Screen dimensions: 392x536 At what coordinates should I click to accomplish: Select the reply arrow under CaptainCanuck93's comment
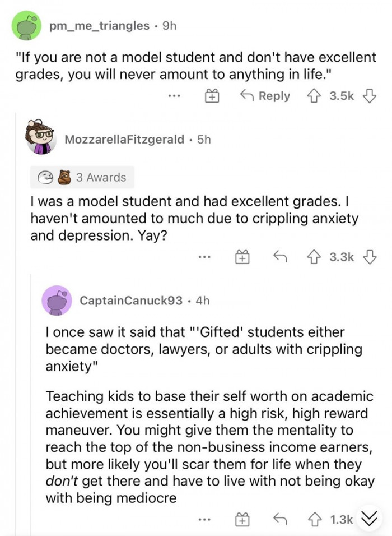coord(282,519)
